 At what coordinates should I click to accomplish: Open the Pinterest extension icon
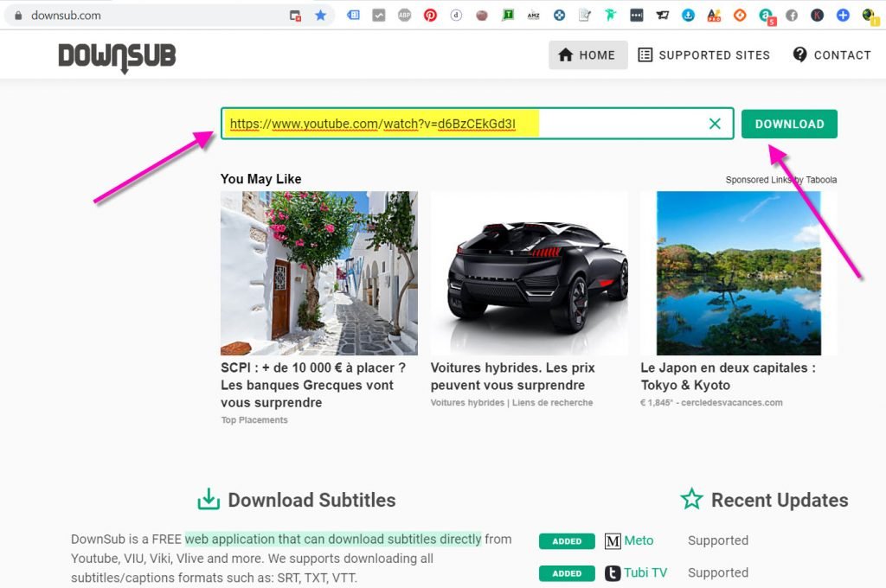click(430, 16)
